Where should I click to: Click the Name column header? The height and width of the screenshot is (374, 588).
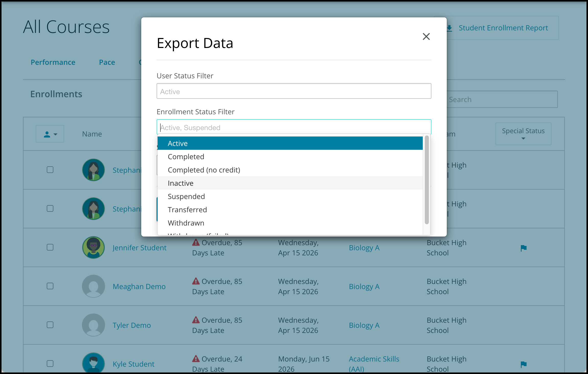pos(92,134)
